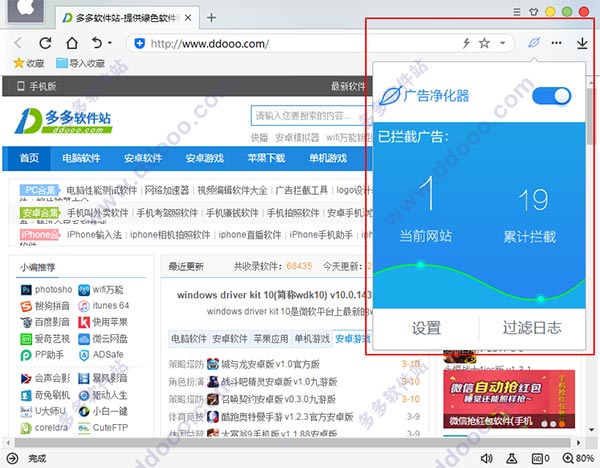Screen dimensions: 600x468
Task: Open the downloads arrow icon
Action: coord(582,43)
